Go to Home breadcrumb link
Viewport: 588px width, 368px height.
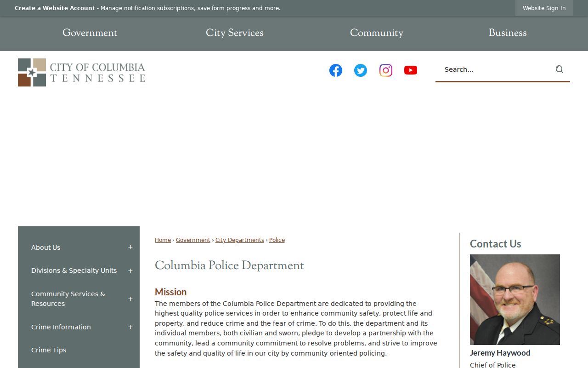[163, 240]
